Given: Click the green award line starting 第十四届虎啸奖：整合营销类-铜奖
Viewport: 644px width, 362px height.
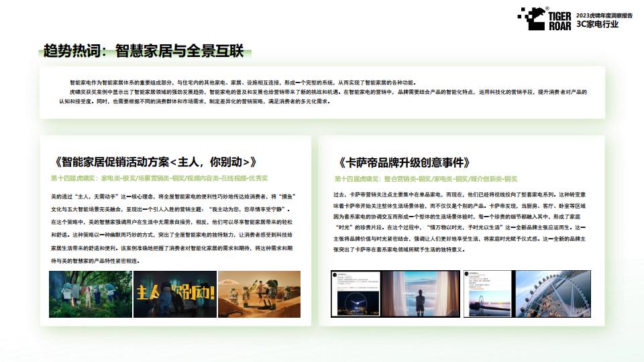Looking at the screenshot, I should click(x=426, y=179).
